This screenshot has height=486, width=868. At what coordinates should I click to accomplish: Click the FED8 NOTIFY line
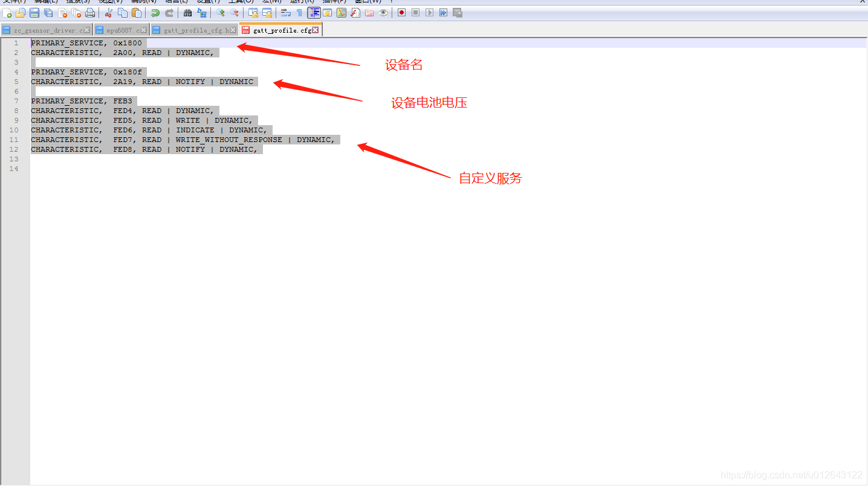(x=144, y=149)
